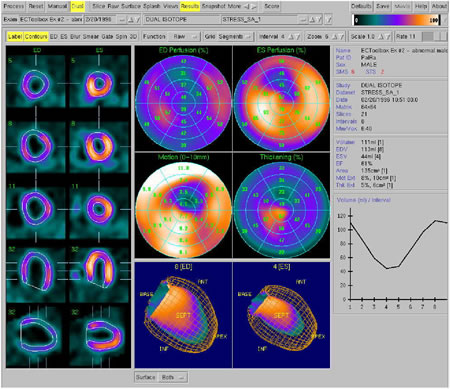Click the up arrow next to STRESS_SA_1 dataset
The height and width of the screenshot is (389, 450).
click(312, 20)
